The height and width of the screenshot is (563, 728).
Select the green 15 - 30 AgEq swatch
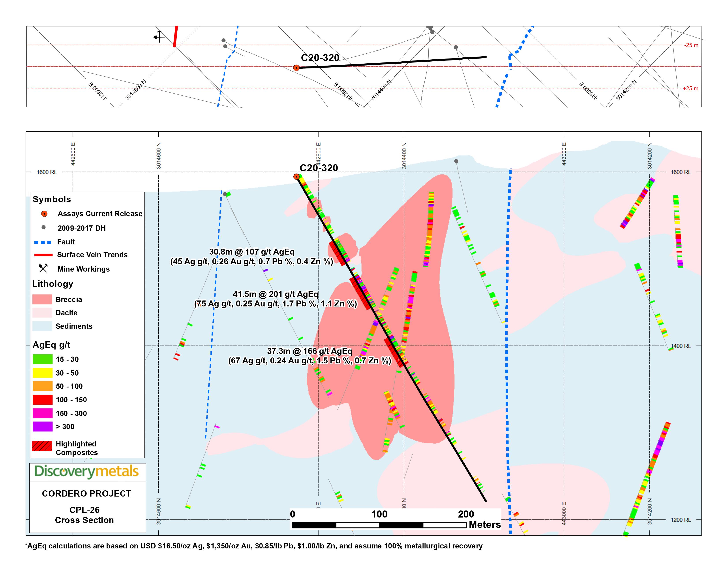(x=43, y=359)
